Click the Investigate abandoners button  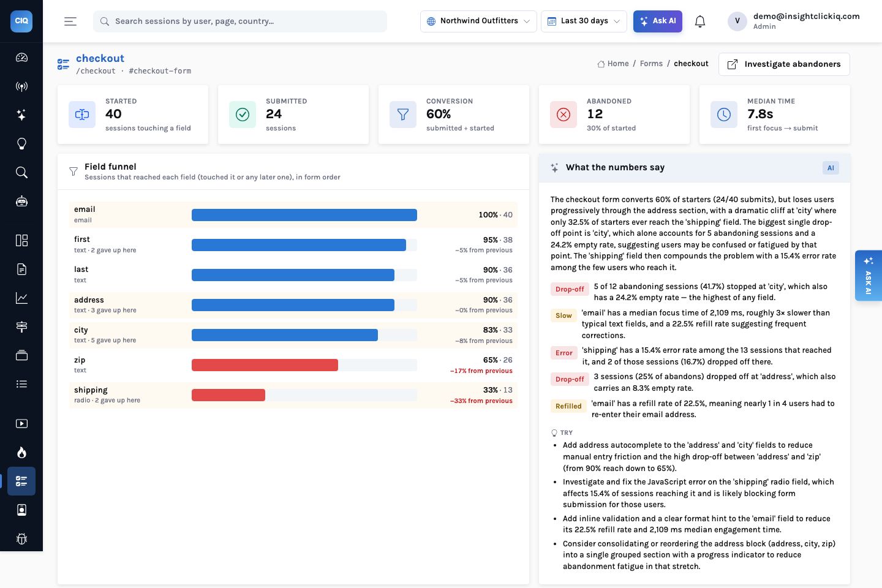point(784,64)
